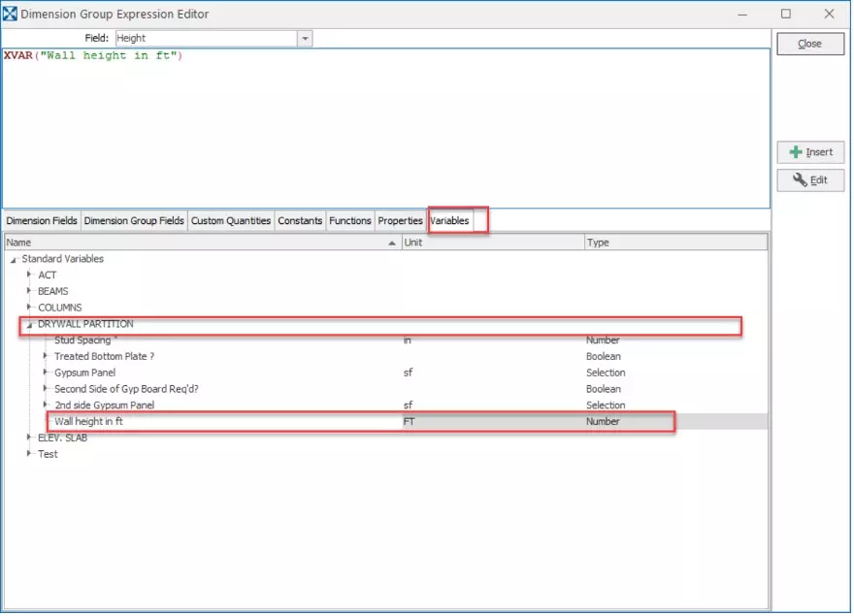854x616 pixels.
Task: Open the Custom Quantities tab
Action: click(x=231, y=221)
